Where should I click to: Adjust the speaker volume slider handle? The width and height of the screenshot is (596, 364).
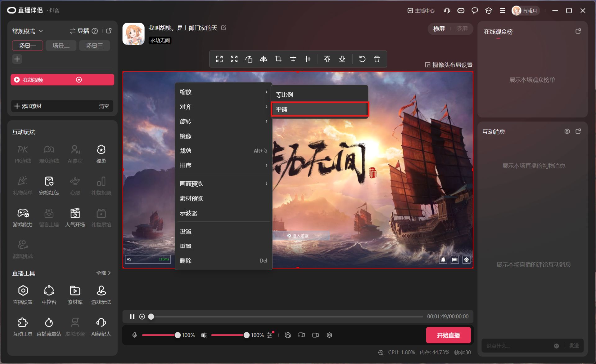[246, 335]
